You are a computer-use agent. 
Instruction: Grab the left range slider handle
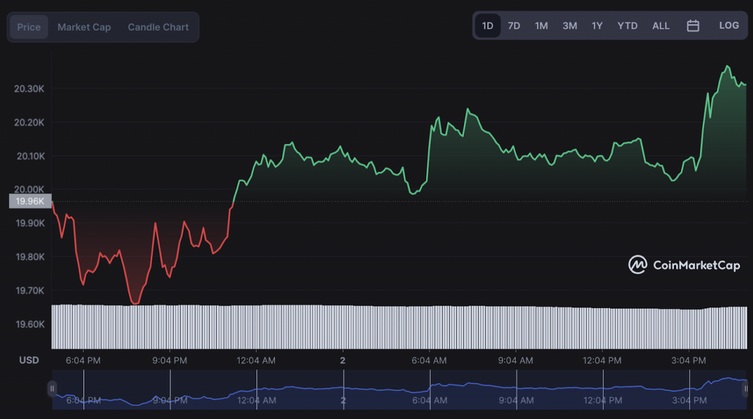click(52, 388)
